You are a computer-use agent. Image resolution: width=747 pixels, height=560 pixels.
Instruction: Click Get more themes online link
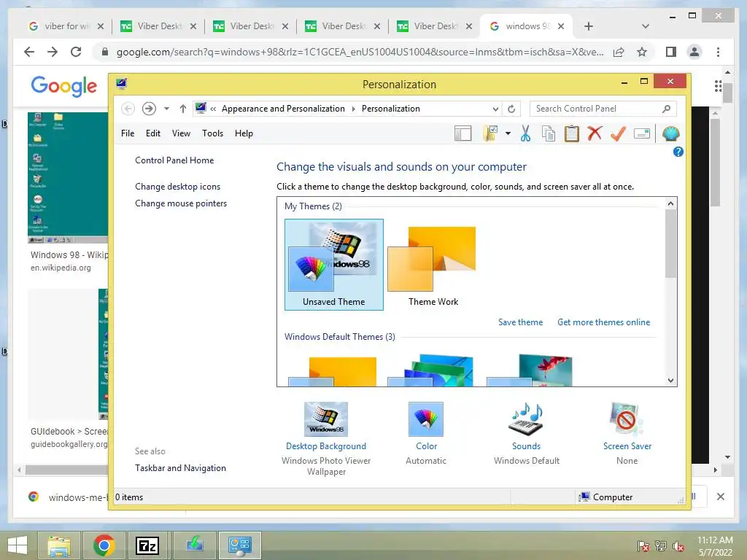point(603,322)
